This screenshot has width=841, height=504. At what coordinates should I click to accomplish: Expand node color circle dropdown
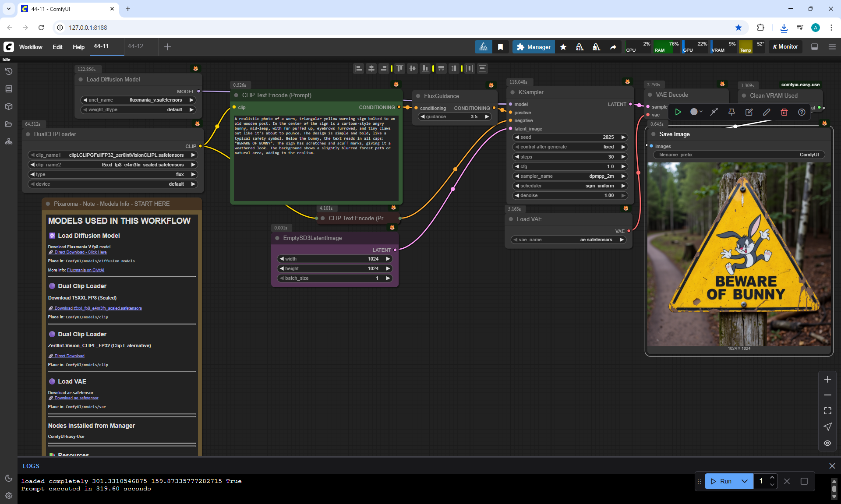click(x=696, y=112)
